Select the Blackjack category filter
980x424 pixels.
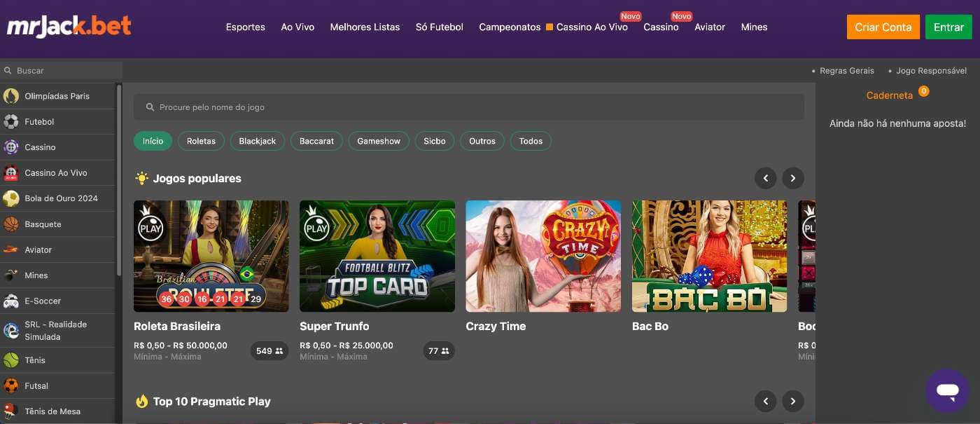tap(258, 141)
